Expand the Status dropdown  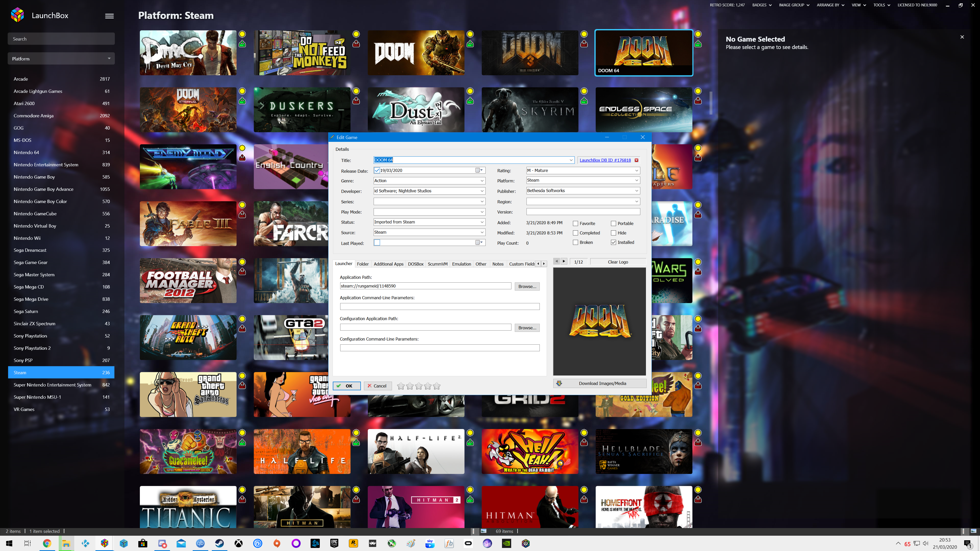click(482, 222)
